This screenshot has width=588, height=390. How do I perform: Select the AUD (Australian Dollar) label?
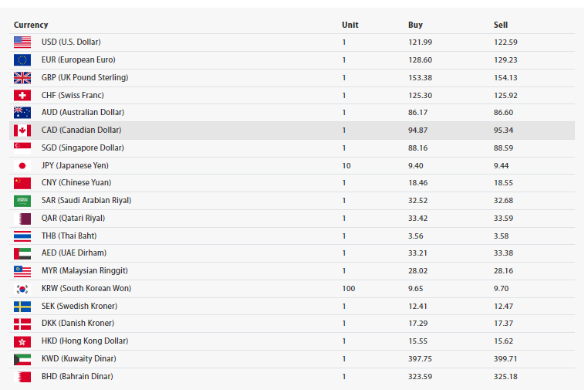(83, 112)
